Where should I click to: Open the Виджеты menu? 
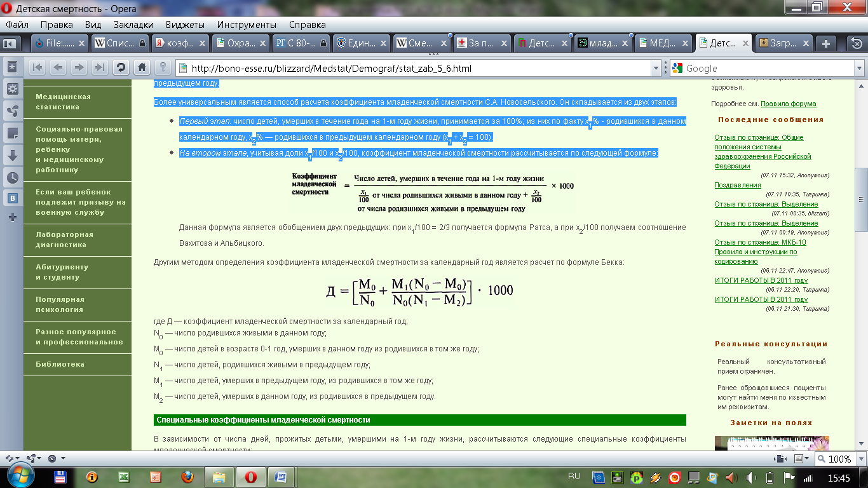(x=185, y=25)
